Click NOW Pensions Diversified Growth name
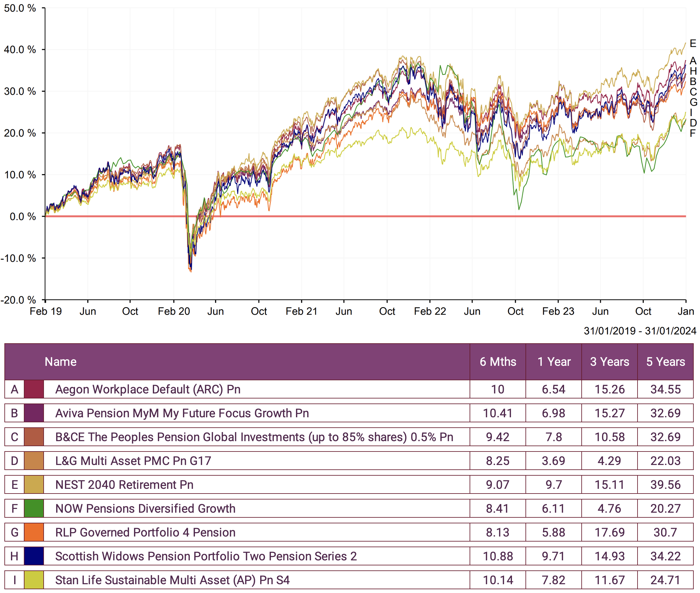This screenshot has width=700, height=593. (x=145, y=509)
